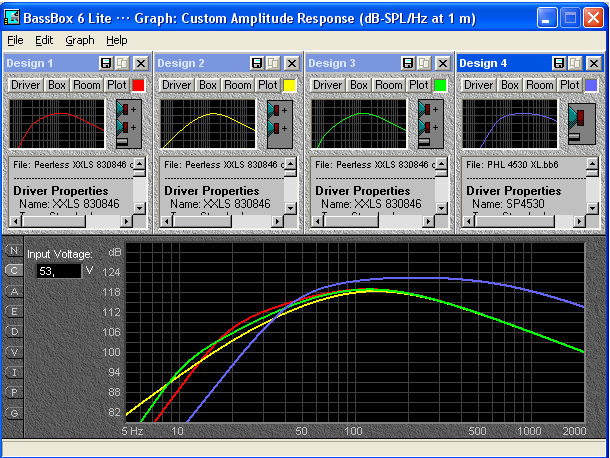Open the Help menu

pyautogui.click(x=117, y=40)
